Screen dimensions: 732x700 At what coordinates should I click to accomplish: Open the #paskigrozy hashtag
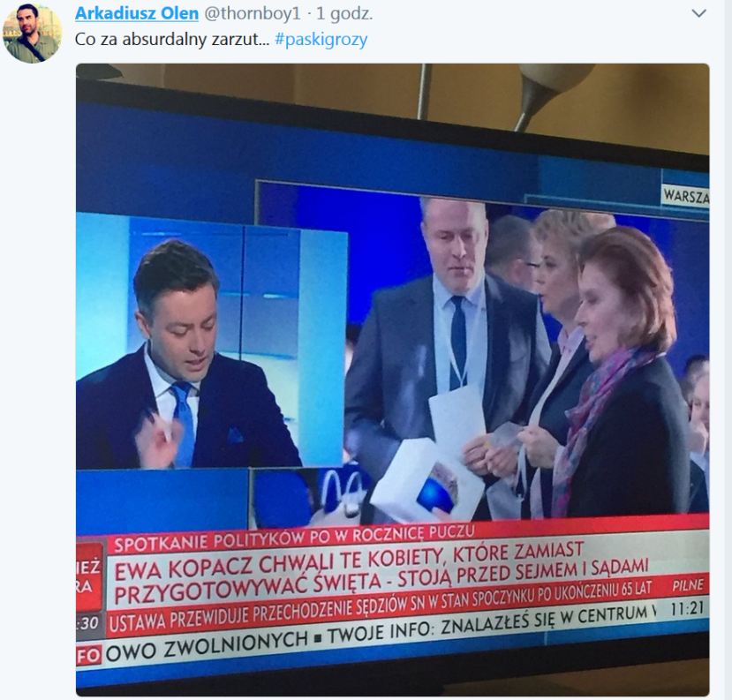coord(321,39)
